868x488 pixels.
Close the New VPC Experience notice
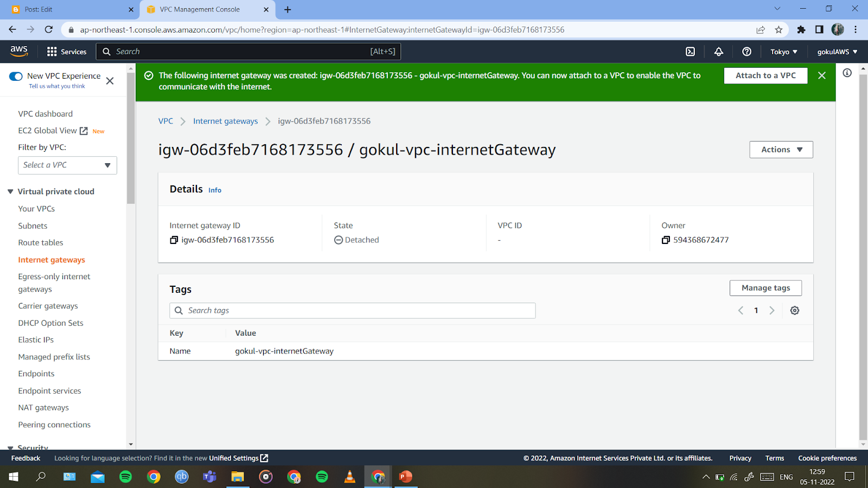click(x=110, y=81)
